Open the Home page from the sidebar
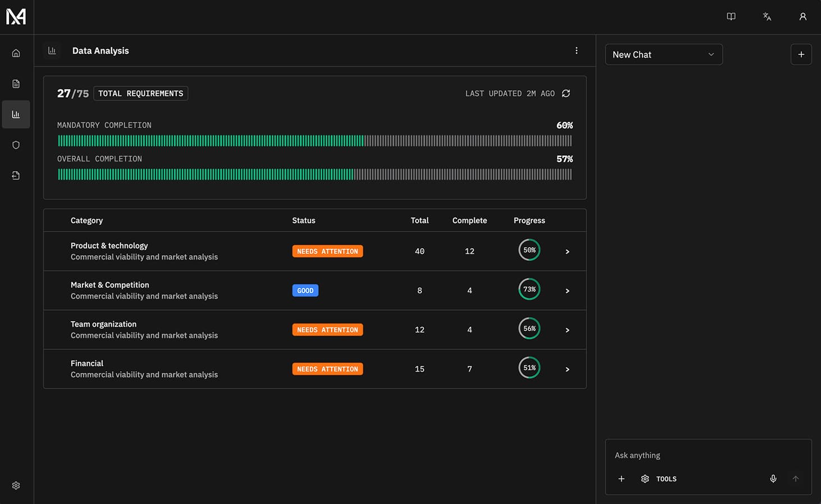This screenshot has width=821, height=504. click(x=16, y=52)
